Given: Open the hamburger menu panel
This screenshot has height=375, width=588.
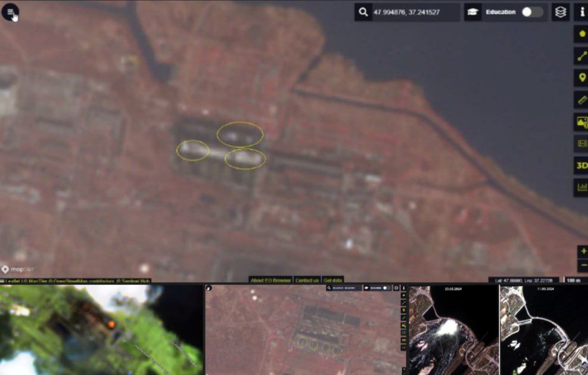Looking at the screenshot, I should pyautogui.click(x=10, y=12).
